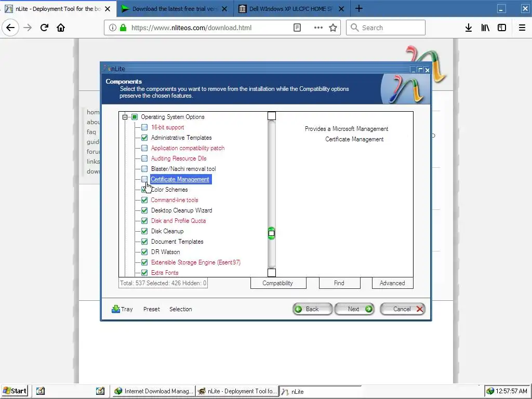Close the Download latest free trial tab

tap(224, 9)
